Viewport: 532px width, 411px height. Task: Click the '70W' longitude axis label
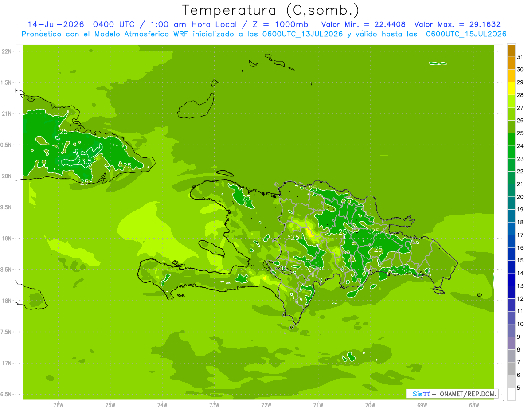point(370,405)
